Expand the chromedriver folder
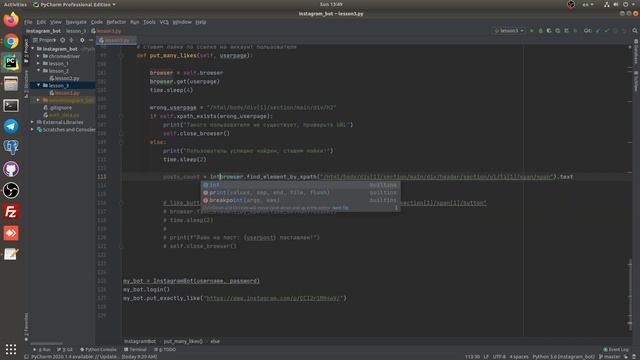 [39, 56]
